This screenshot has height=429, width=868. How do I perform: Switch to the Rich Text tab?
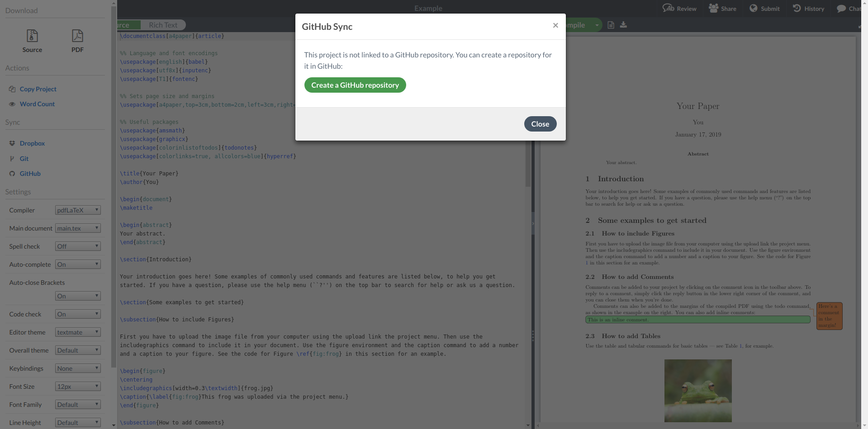[x=163, y=25]
